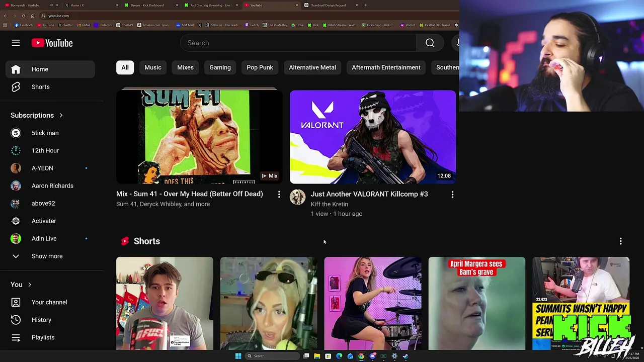Open the 12th Hour channel
This screenshot has width=644, height=362.
coord(50,150)
